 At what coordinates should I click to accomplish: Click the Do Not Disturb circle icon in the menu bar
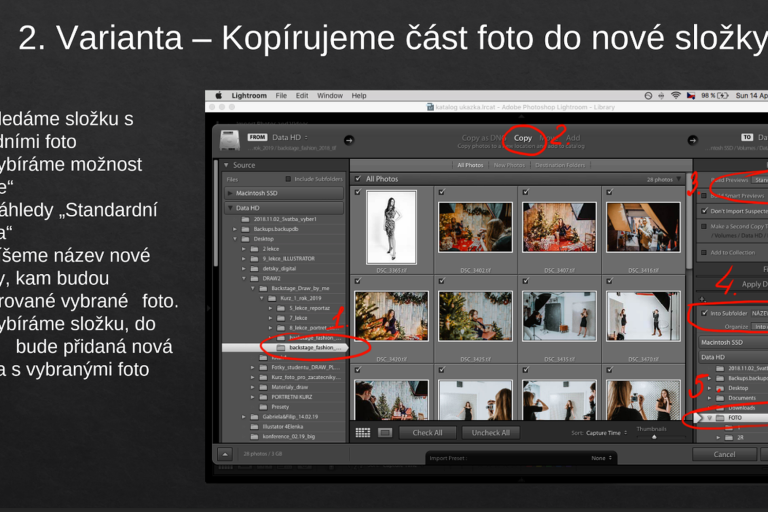tap(648, 96)
